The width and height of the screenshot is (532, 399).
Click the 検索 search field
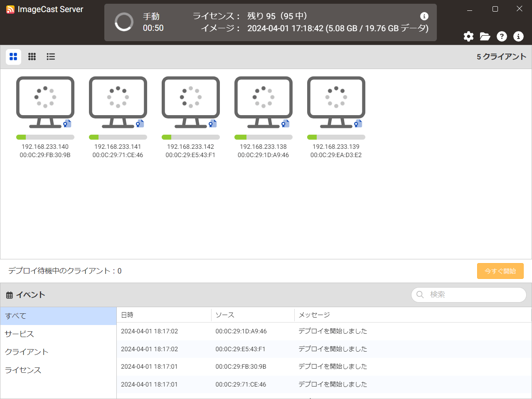[x=474, y=295]
